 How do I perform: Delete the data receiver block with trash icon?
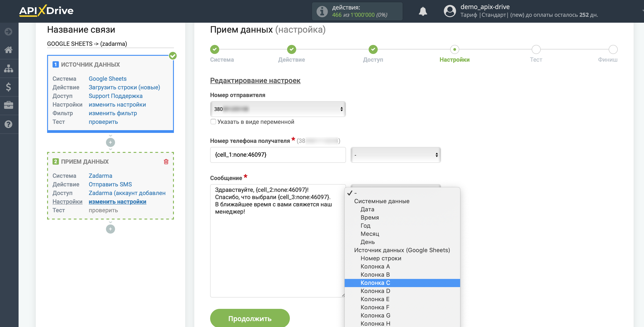coord(166,161)
